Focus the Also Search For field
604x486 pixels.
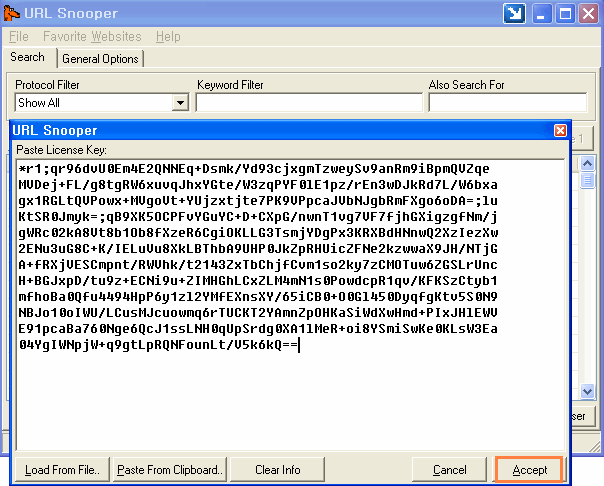(x=508, y=102)
